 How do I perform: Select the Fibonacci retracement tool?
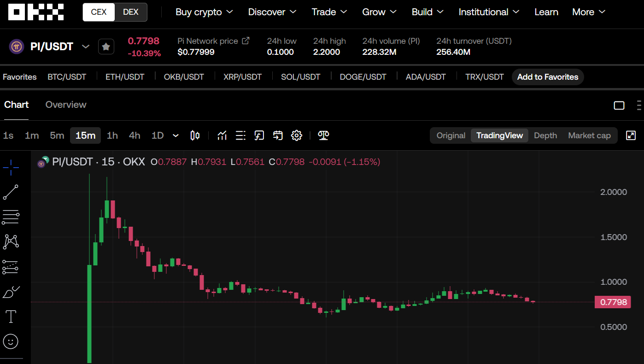pyautogui.click(x=11, y=217)
